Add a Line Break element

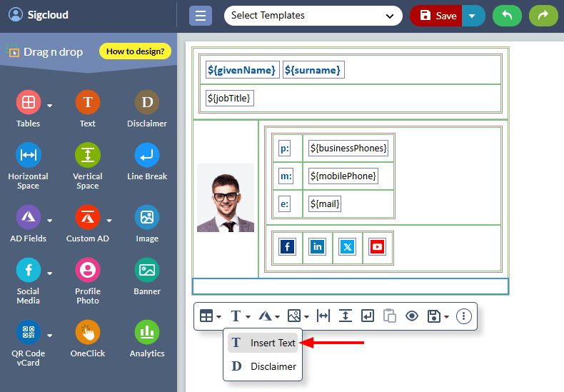coord(147,155)
